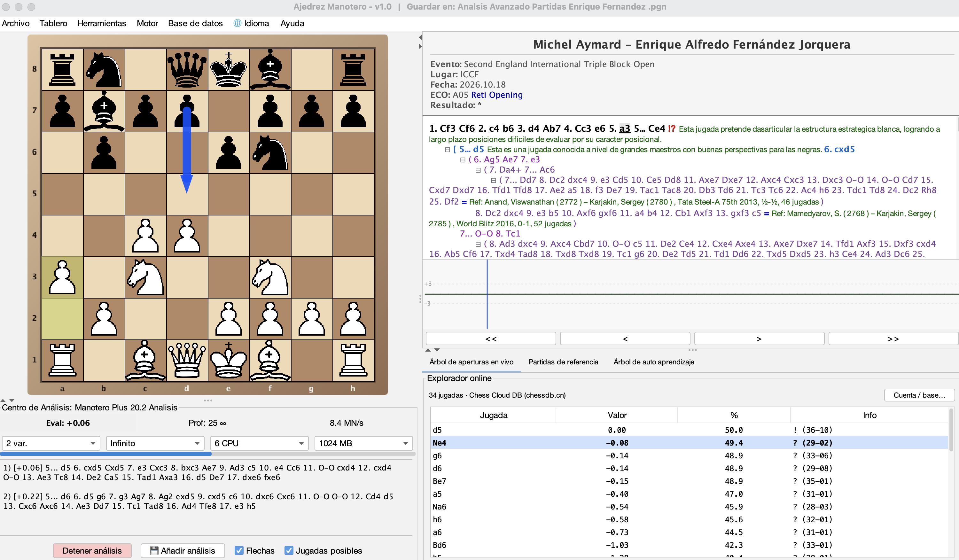Switch to Árbol de auto aprendizaje tab

tap(654, 362)
